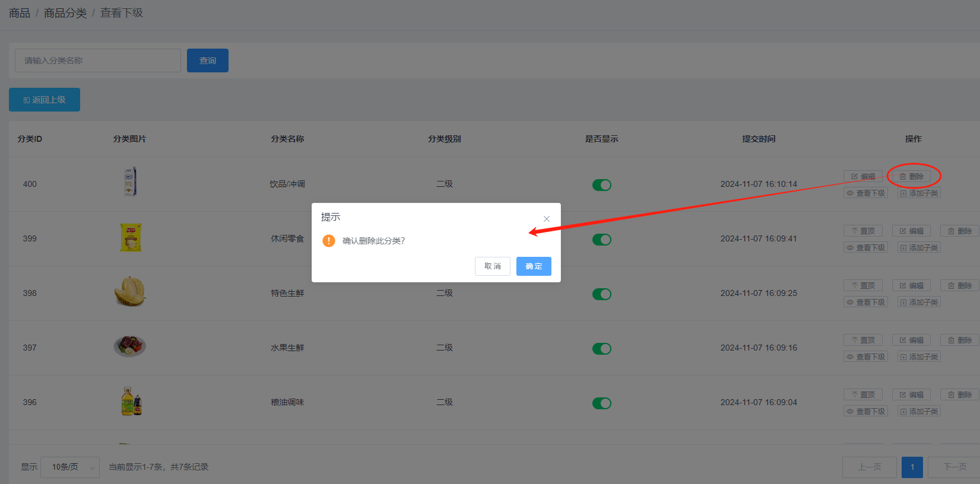Click 商品 in the breadcrumb

(20, 13)
